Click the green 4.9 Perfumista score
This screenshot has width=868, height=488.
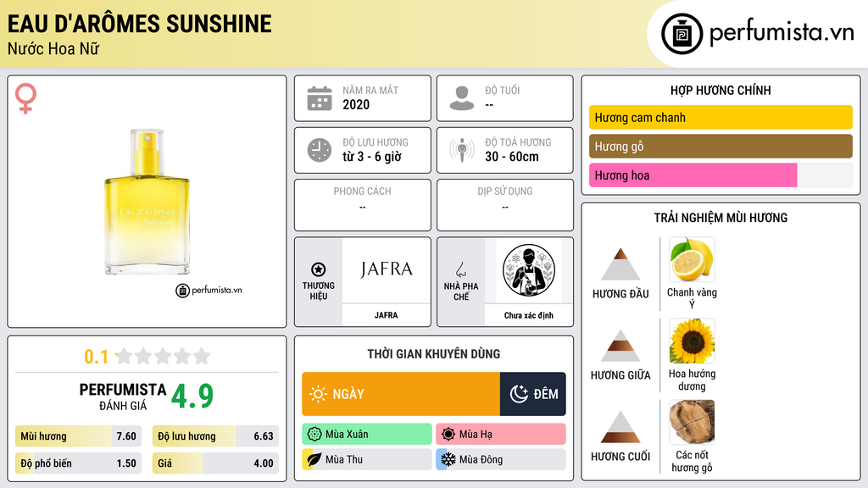[x=192, y=396]
